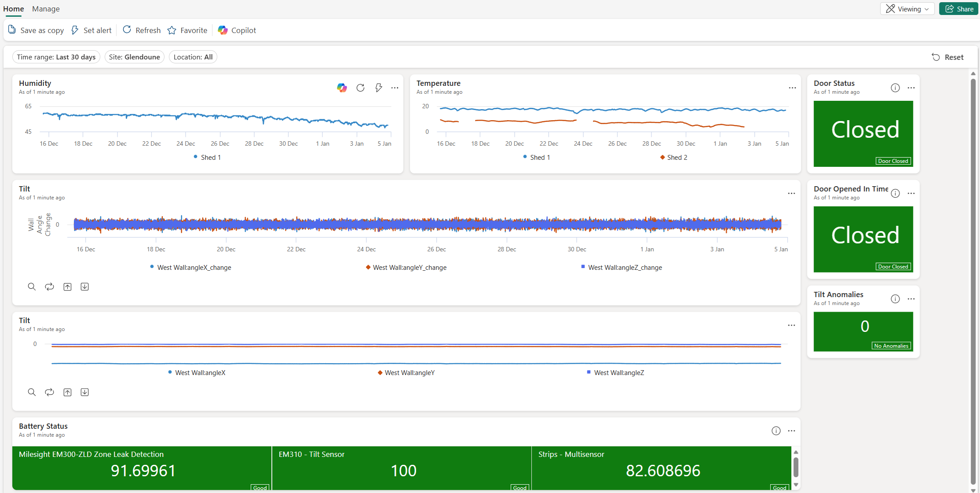Screen dimensions: 980x493
Task: Open the magnifier explore icon under the Tilt chart
Action: pyautogui.click(x=32, y=287)
